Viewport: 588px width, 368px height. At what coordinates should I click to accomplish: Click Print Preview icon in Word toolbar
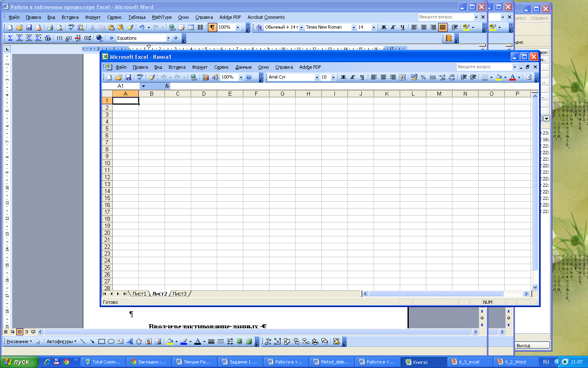(x=60, y=27)
